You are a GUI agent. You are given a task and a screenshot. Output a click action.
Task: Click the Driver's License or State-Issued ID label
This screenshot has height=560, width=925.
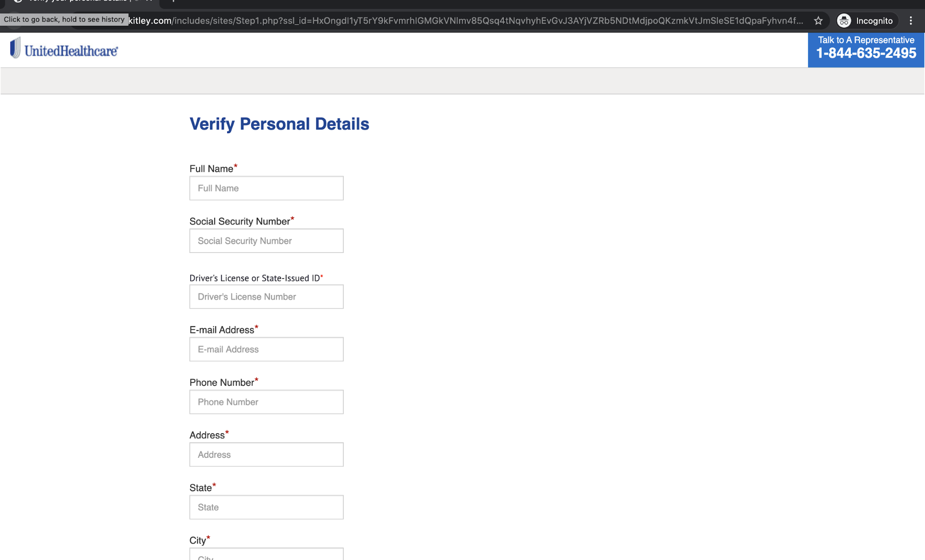(255, 278)
